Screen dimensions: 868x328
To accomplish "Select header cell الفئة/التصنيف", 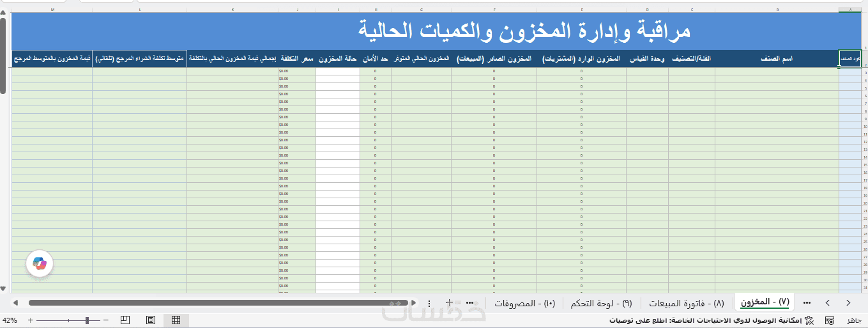I will click(x=692, y=58).
